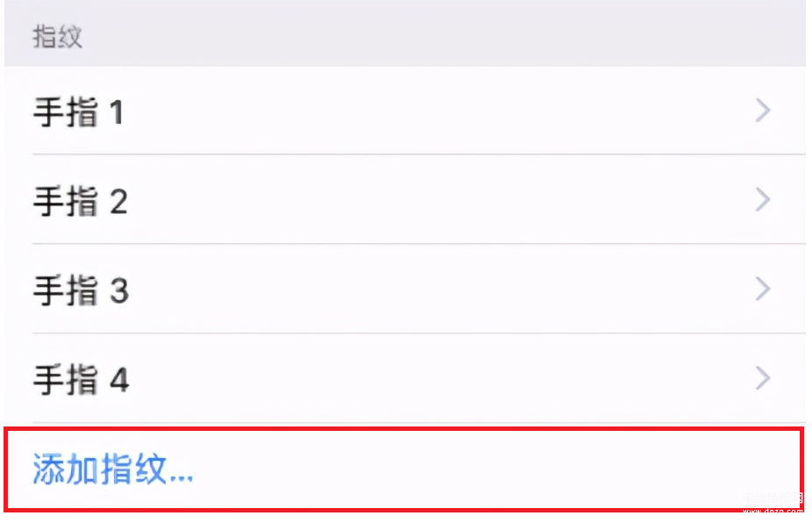Select the 手指 2 fingerprint label
The width and height of the screenshot is (812, 523).
click(81, 201)
